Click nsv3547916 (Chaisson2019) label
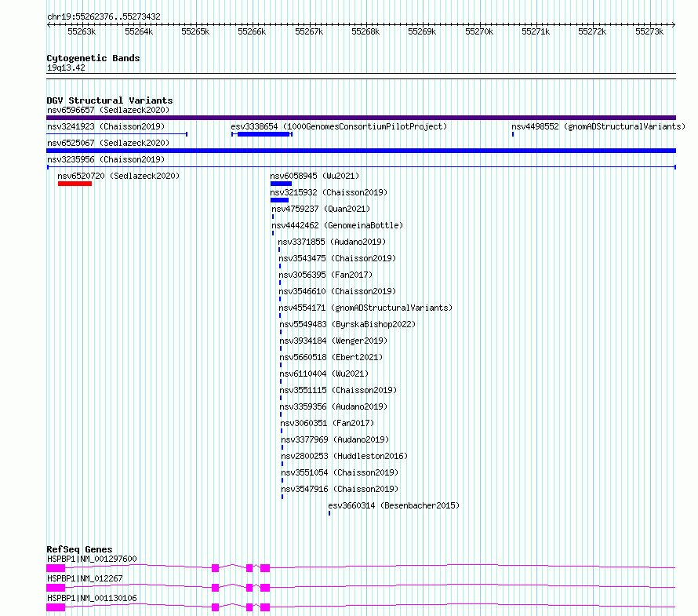 [x=340, y=489]
